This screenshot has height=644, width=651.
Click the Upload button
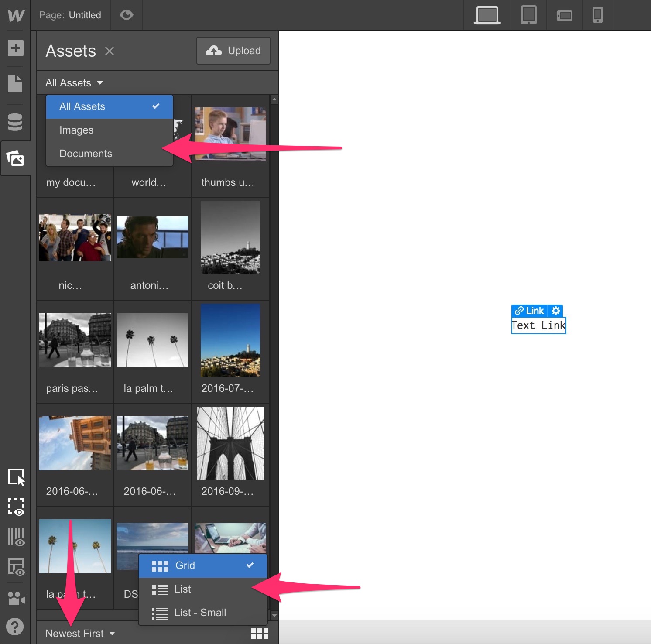click(233, 51)
